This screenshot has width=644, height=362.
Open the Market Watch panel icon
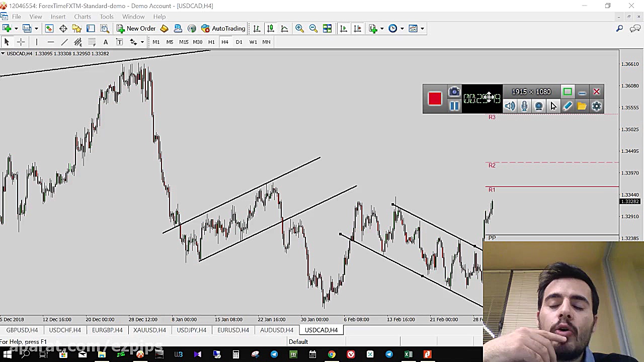[x=49, y=29]
